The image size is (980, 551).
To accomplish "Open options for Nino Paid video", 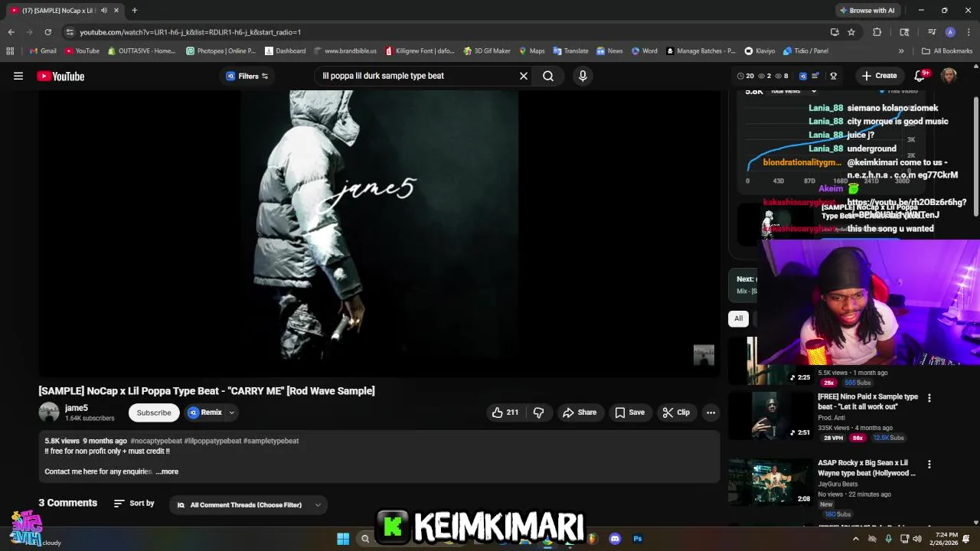I will (x=929, y=398).
